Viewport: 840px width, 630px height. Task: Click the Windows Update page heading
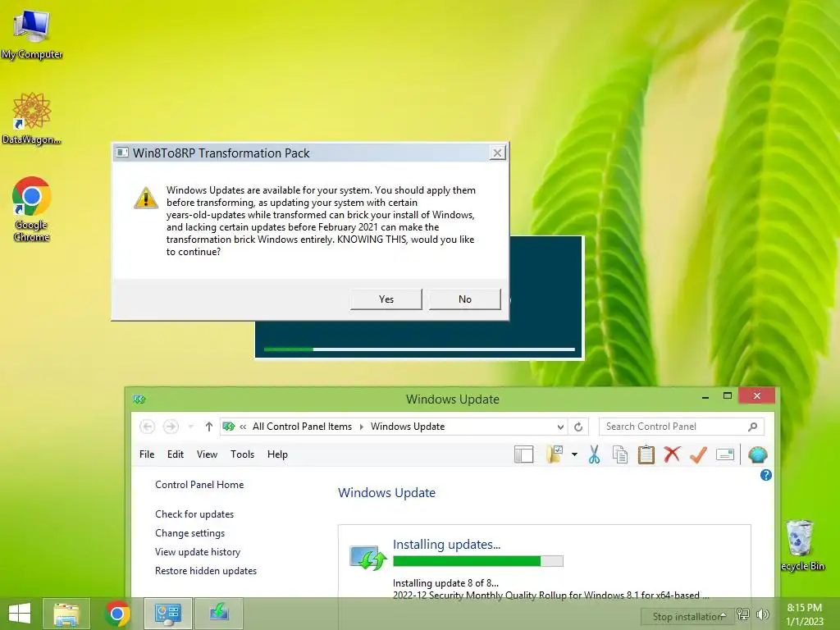click(x=386, y=492)
